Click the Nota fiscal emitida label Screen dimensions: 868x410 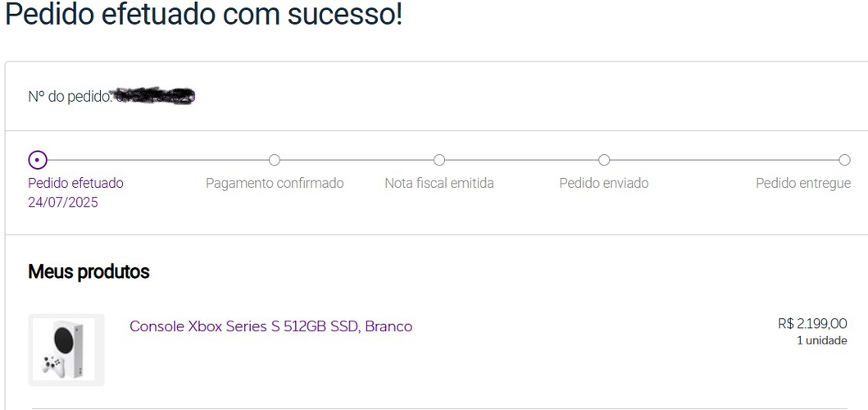[x=439, y=183]
